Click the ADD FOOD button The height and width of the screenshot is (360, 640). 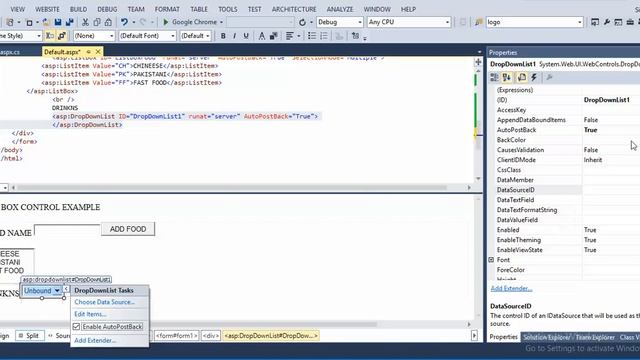(x=128, y=229)
